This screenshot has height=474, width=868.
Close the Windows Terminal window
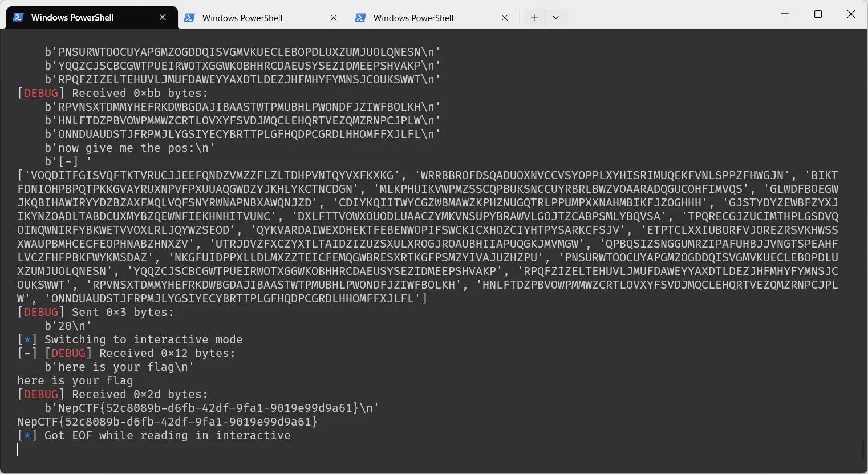(x=851, y=14)
